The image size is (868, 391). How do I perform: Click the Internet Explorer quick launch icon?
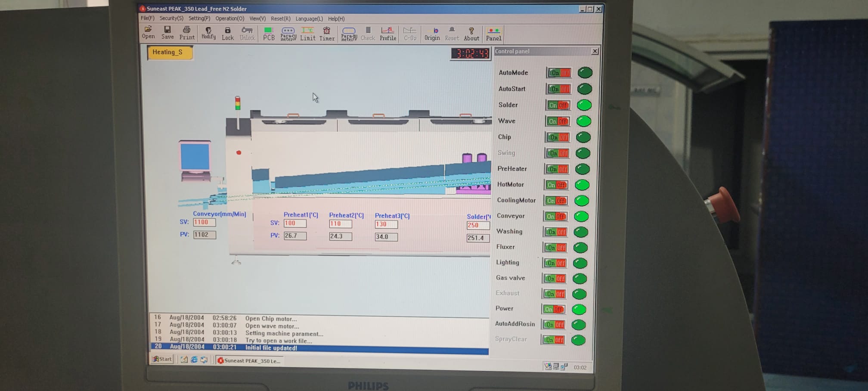click(x=194, y=360)
